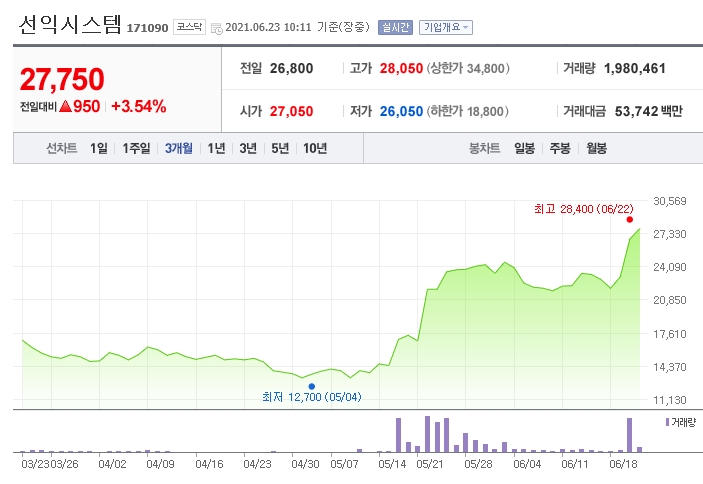Click the 20,850 y-axis price label
Screen dimensions: 703x484
pos(670,300)
